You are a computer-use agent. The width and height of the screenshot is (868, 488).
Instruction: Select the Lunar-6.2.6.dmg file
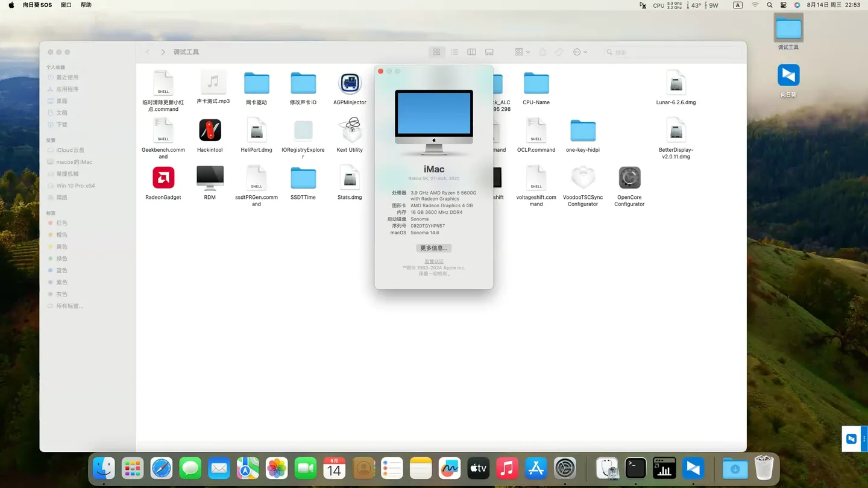click(x=676, y=84)
